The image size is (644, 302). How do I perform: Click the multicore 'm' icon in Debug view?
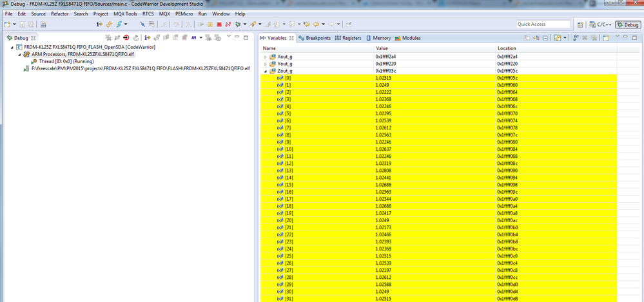coord(193,37)
